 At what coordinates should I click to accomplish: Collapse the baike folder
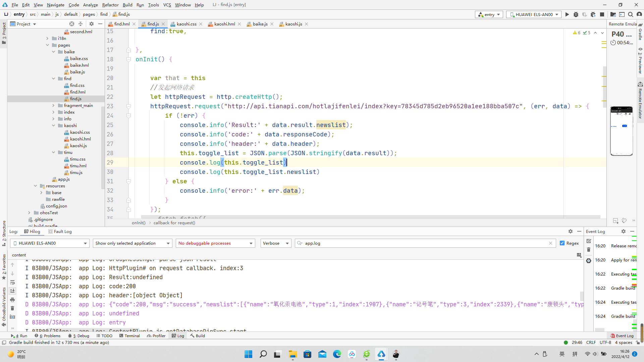pyautogui.click(x=54, y=52)
